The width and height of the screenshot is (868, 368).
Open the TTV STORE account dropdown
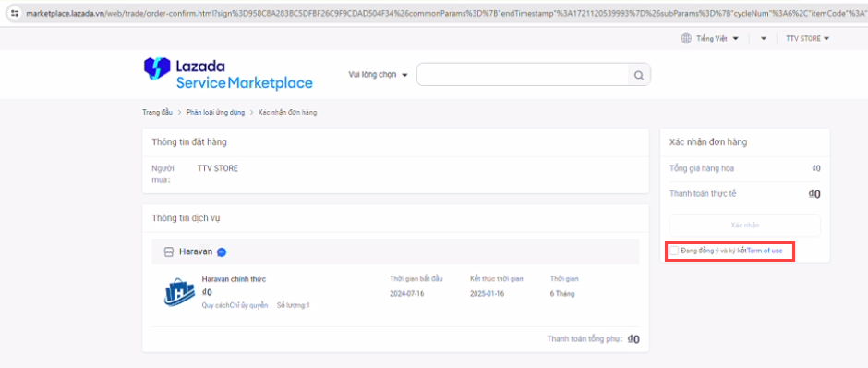tap(807, 38)
